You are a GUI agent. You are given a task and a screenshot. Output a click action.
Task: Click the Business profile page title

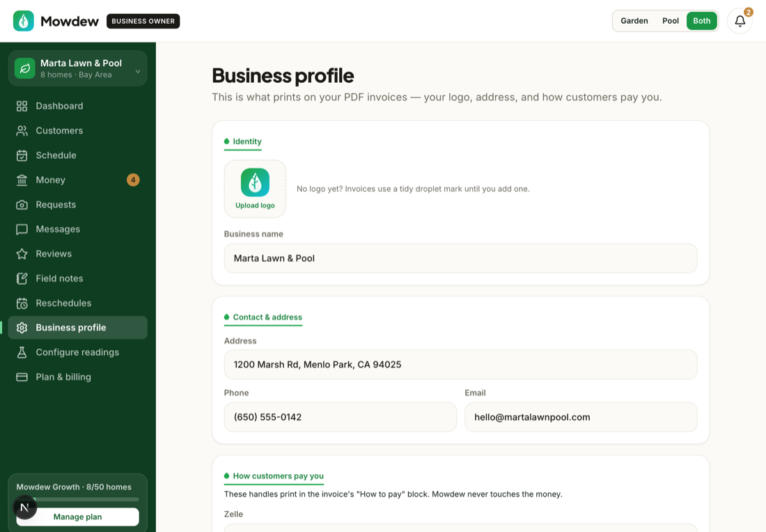click(283, 76)
